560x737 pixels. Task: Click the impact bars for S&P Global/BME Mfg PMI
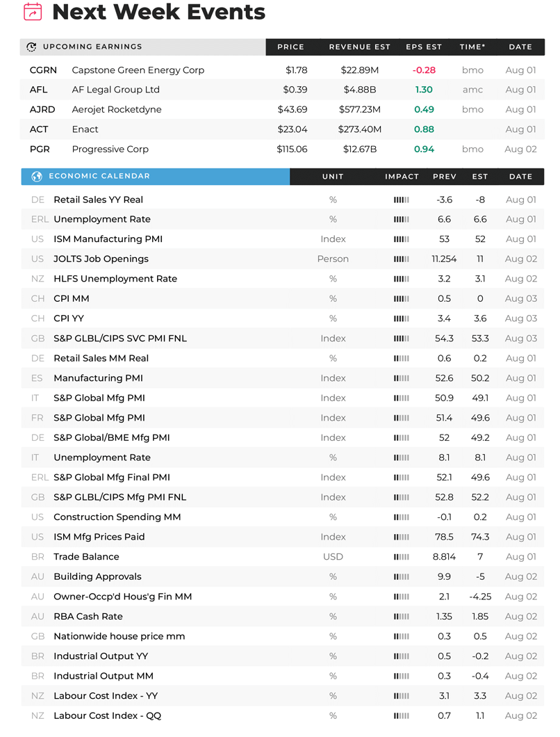click(x=401, y=437)
